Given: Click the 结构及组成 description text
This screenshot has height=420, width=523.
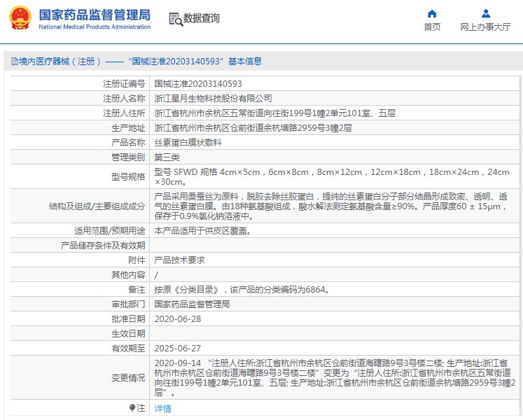Looking at the screenshot, I should (331, 206).
